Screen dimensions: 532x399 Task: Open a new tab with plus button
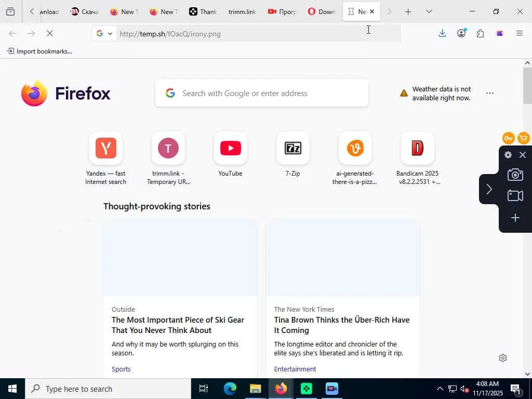point(408,11)
